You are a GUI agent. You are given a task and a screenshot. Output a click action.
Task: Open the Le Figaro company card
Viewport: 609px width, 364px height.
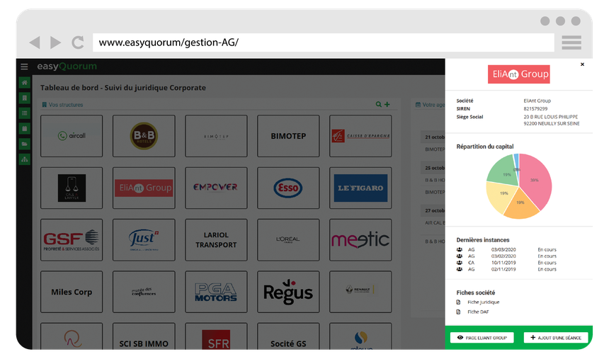(360, 188)
